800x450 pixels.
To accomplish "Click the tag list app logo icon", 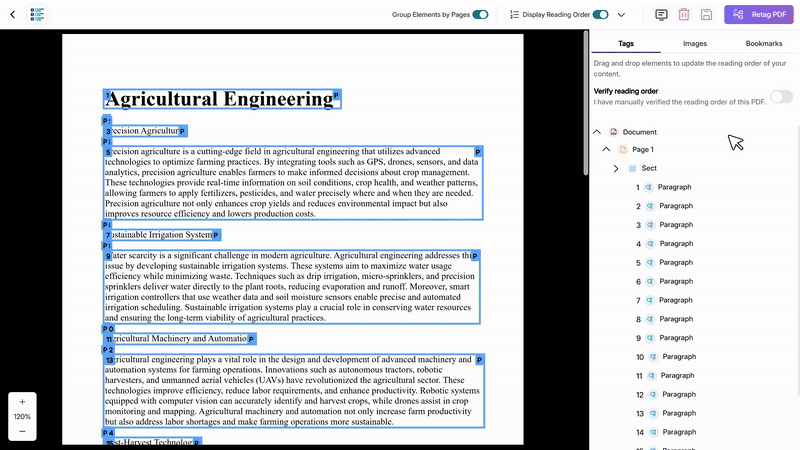I will pos(37,15).
